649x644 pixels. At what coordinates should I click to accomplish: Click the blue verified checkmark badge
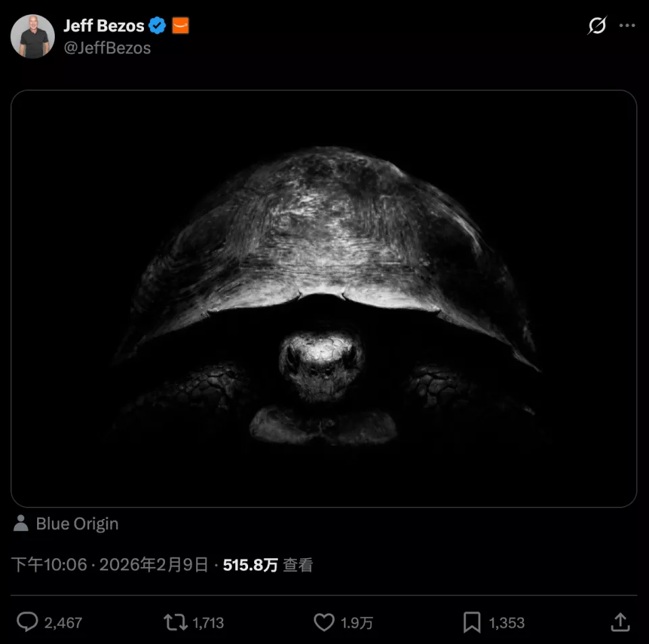157,26
